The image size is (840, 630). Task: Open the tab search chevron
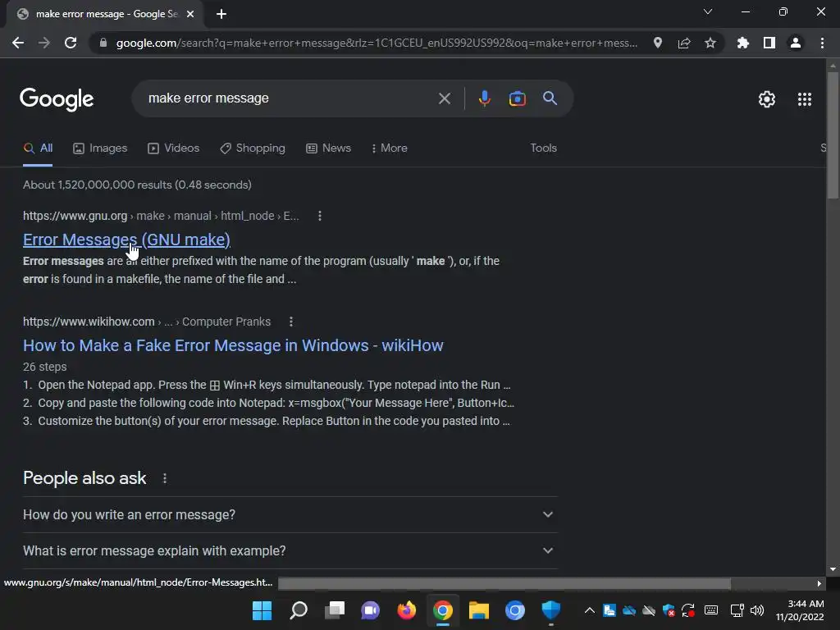(x=708, y=11)
